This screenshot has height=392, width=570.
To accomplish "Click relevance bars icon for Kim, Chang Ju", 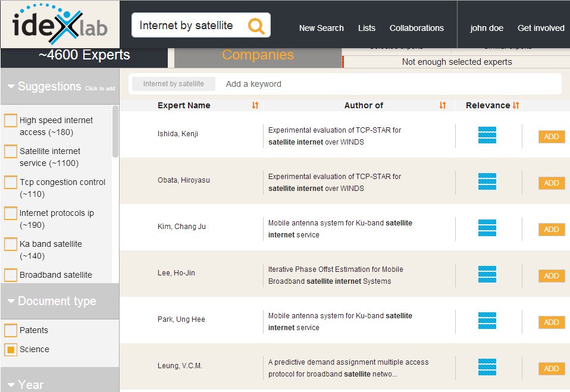I will 487,228.
